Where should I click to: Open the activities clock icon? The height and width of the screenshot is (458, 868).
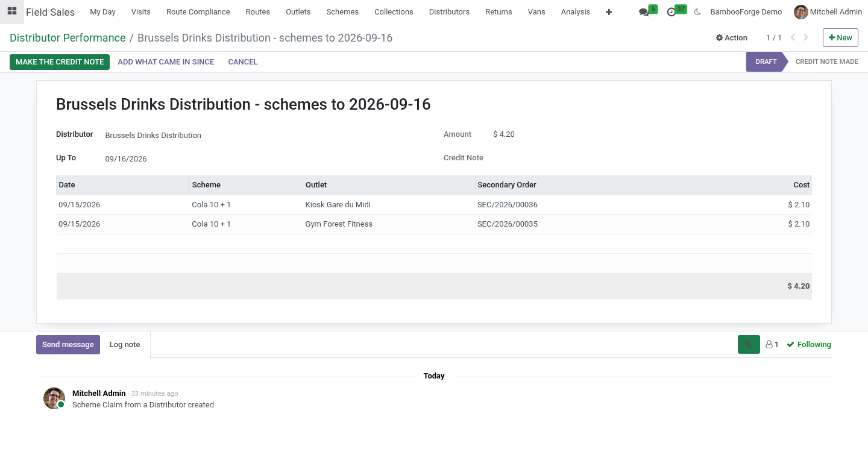click(x=671, y=12)
